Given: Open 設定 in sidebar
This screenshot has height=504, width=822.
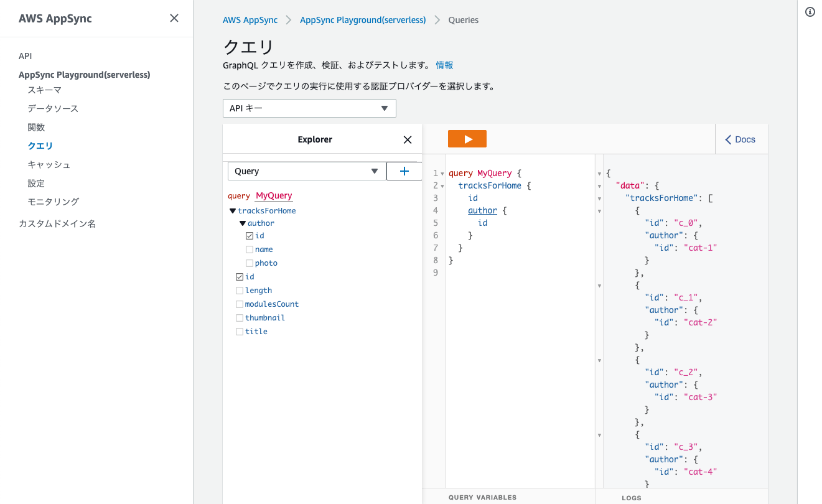Looking at the screenshot, I should 36,184.
